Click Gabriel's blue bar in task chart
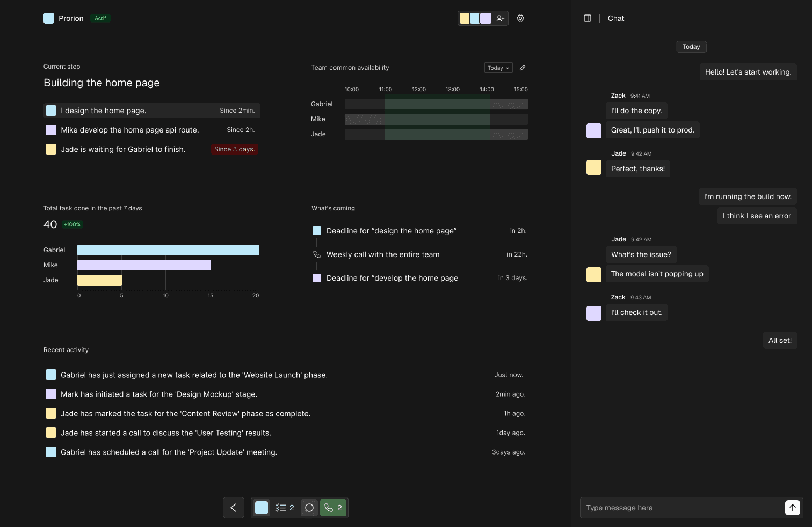The width and height of the screenshot is (812, 527). click(x=168, y=250)
